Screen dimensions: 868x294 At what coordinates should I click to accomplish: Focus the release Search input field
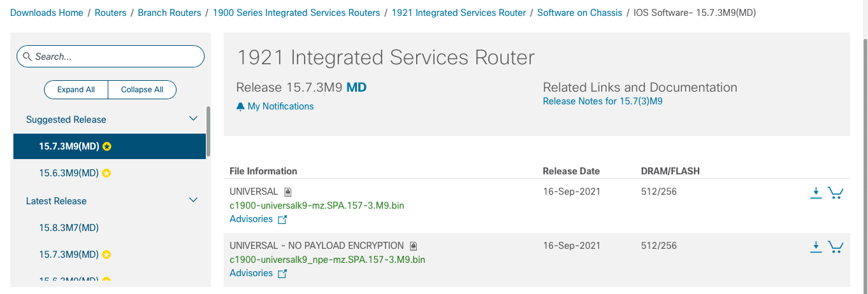pos(110,57)
